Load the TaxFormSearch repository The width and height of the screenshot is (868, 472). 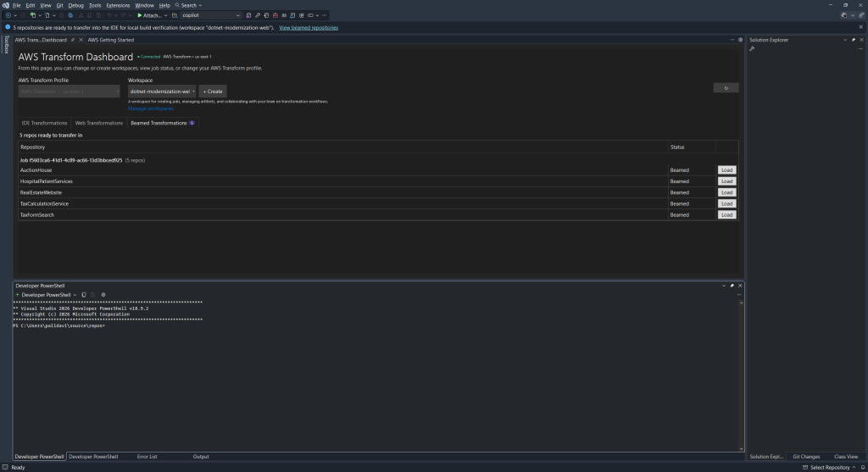[726, 214]
